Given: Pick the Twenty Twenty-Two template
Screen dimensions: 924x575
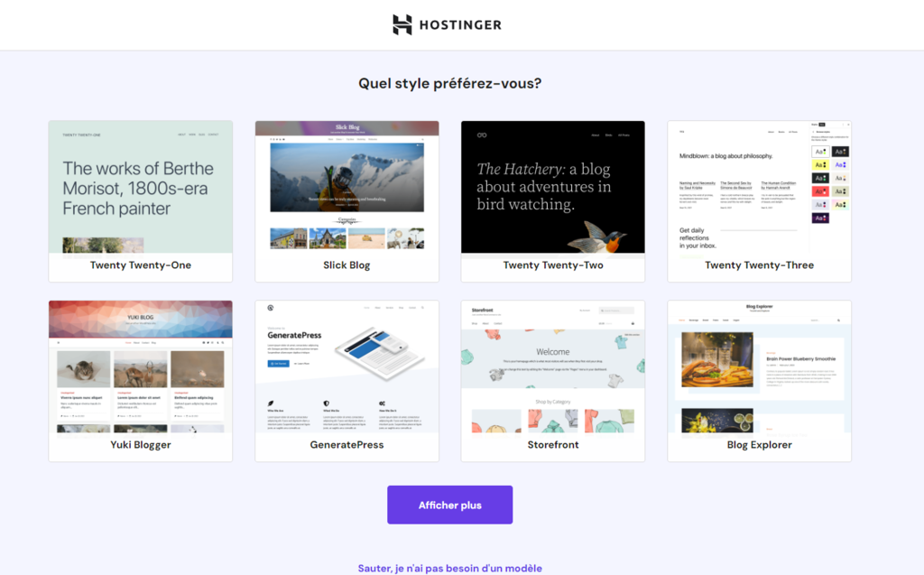Looking at the screenshot, I should click(x=552, y=200).
